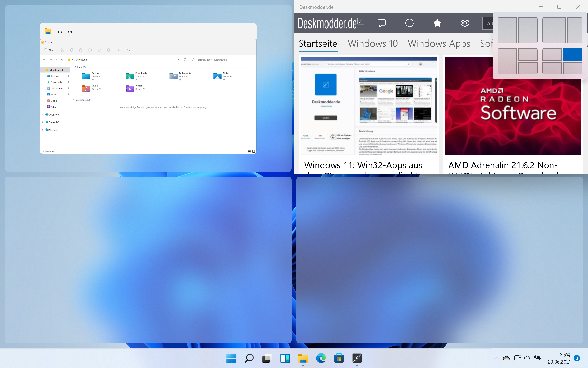Open address bar history dropdown in Explorer preview
Screen dimensions: 588x368
[178, 59]
